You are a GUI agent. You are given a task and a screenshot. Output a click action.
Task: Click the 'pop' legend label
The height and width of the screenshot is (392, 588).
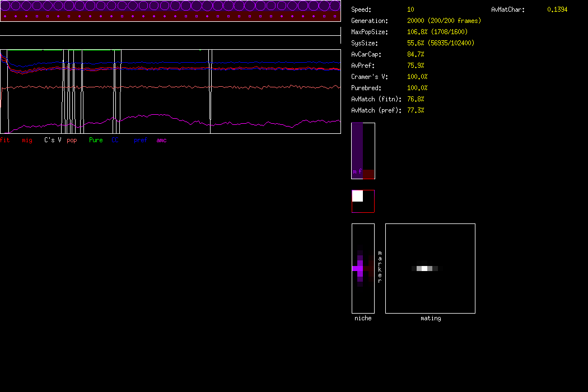click(72, 140)
